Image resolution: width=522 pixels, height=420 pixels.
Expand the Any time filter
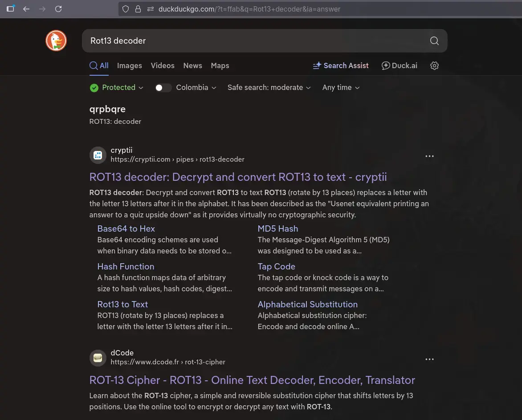click(341, 88)
